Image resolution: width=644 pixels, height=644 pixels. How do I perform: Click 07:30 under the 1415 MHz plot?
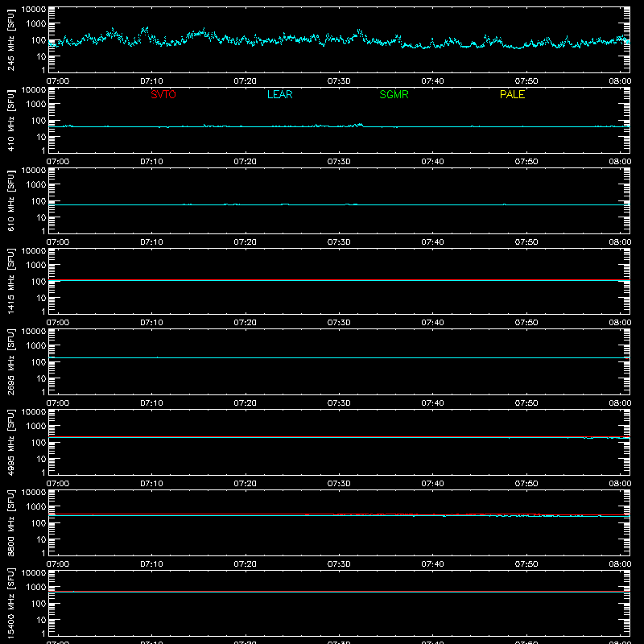click(x=339, y=323)
